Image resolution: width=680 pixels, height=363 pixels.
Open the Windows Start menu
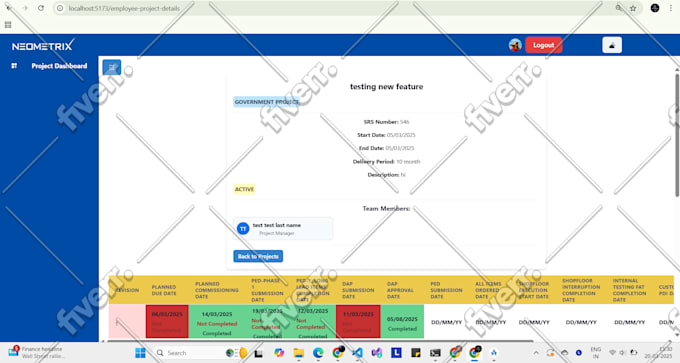point(140,353)
